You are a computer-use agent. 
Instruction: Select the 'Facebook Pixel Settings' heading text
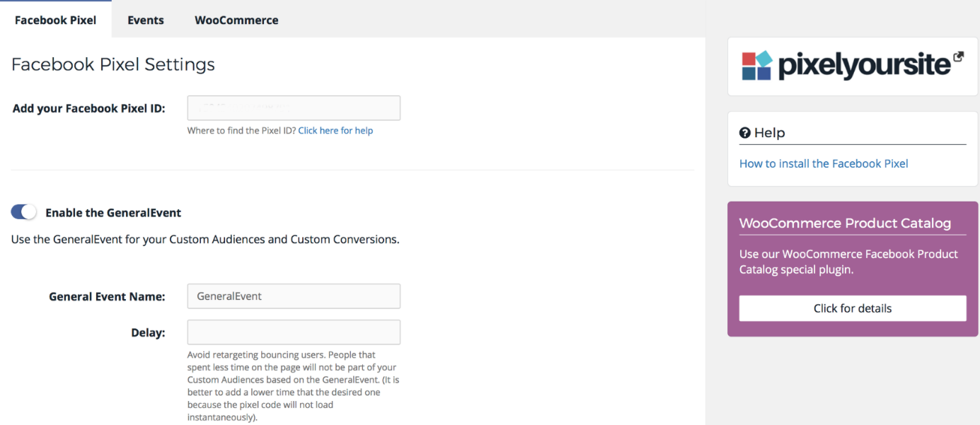pyautogui.click(x=113, y=64)
